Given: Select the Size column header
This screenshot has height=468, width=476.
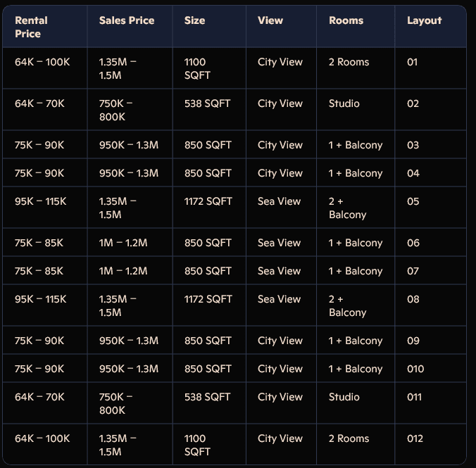Looking at the screenshot, I should point(195,20).
